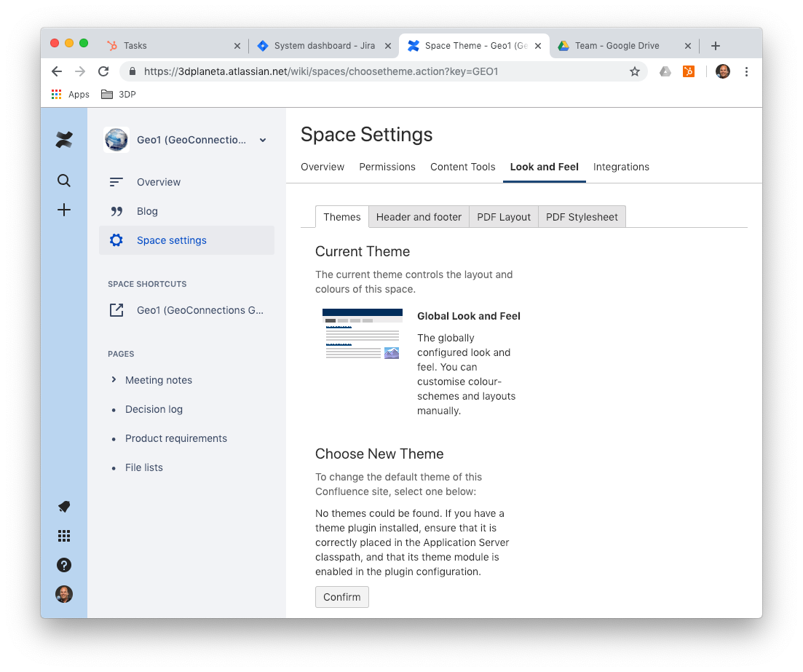Create new content with the plus icon
This screenshot has width=803, height=672.
pyautogui.click(x=64, y=210)
